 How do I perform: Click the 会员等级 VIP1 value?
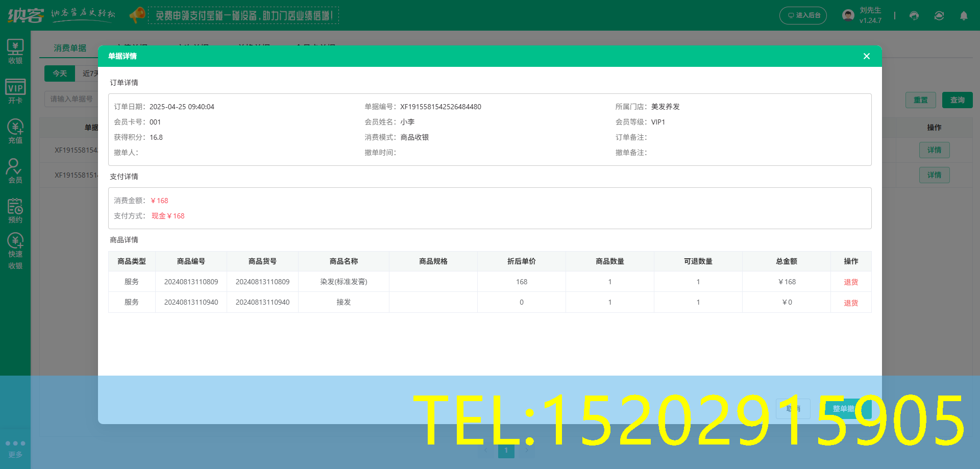(x=658, y=122)
